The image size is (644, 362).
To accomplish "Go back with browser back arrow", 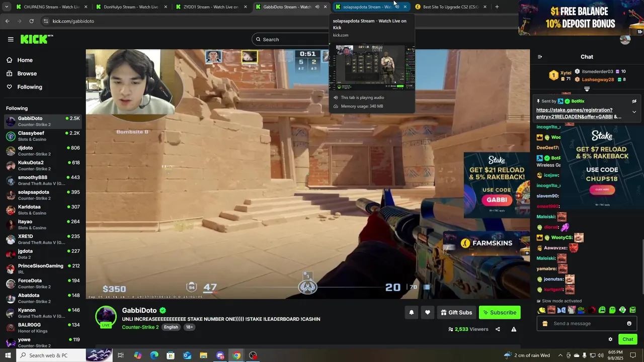I will pyautogui.click(x=7, y=21).
